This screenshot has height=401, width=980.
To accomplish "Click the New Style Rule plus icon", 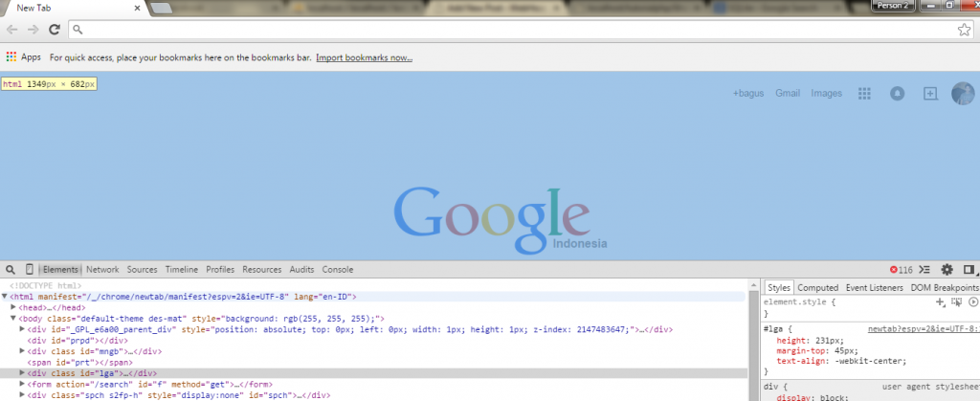I will 941,302.
